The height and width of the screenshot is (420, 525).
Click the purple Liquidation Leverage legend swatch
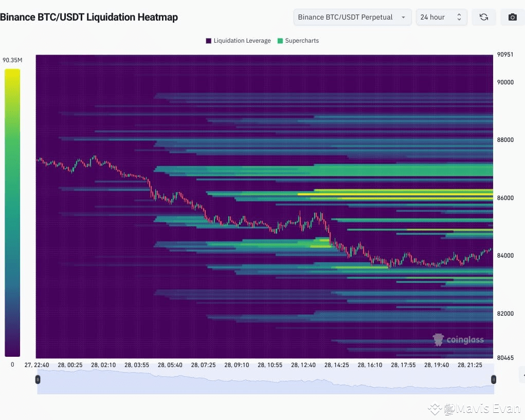208,40
